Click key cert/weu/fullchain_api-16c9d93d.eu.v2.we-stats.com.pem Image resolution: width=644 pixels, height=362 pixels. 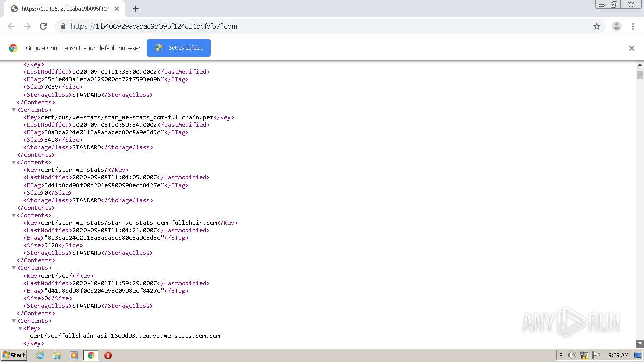click(125, 336)
